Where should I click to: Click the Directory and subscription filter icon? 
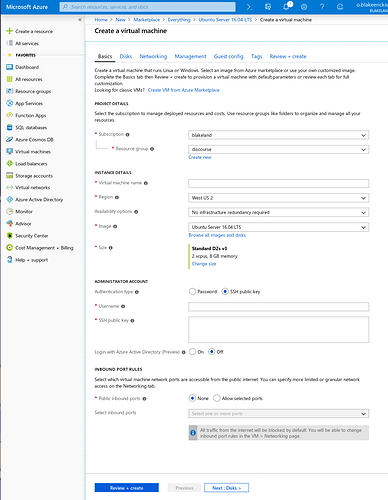pyautogui.click(x=268, y=7)
